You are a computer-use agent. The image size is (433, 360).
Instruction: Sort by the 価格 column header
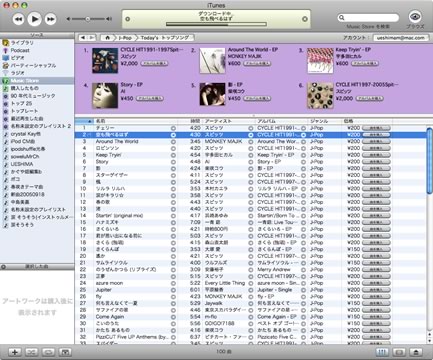(x=367, y=121)
